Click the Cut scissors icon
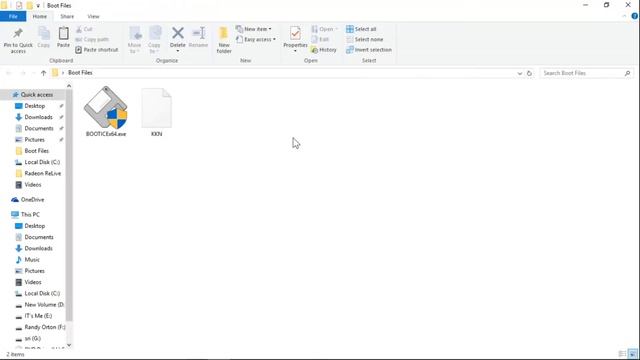The height and width of the screenshot is (360, 640). 79,29
